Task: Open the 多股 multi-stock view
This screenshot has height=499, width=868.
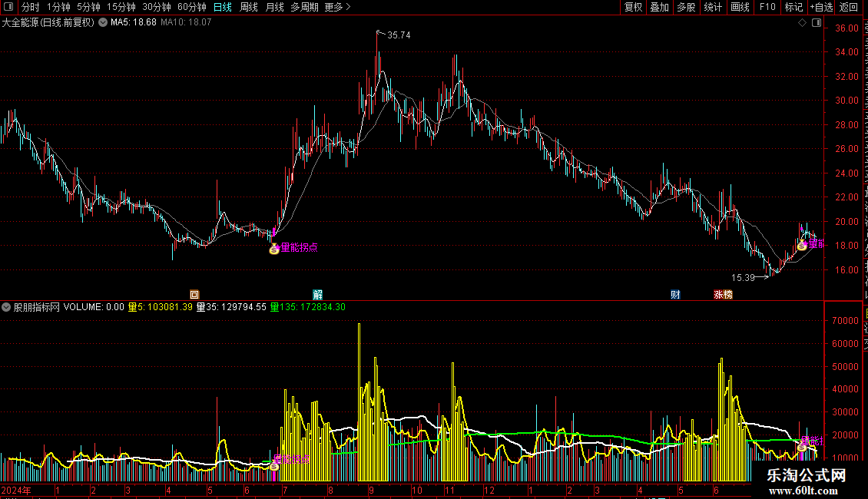Action: point(687,7)
